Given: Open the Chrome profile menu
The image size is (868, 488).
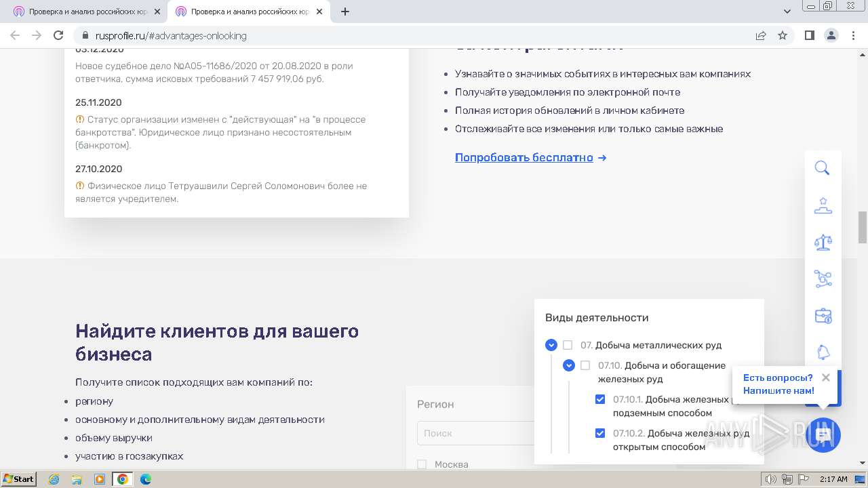Looking at the screenshot, I should pyautogui.click(x=831, y=35).
